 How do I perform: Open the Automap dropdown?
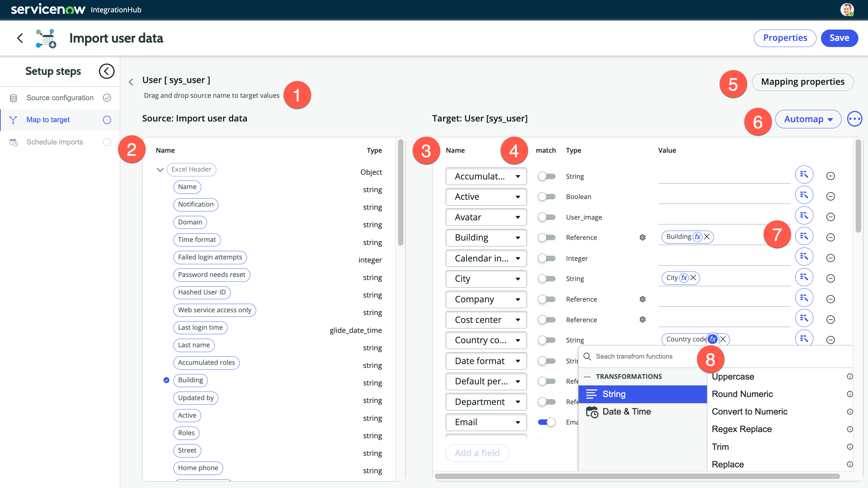tap(808, 119)
